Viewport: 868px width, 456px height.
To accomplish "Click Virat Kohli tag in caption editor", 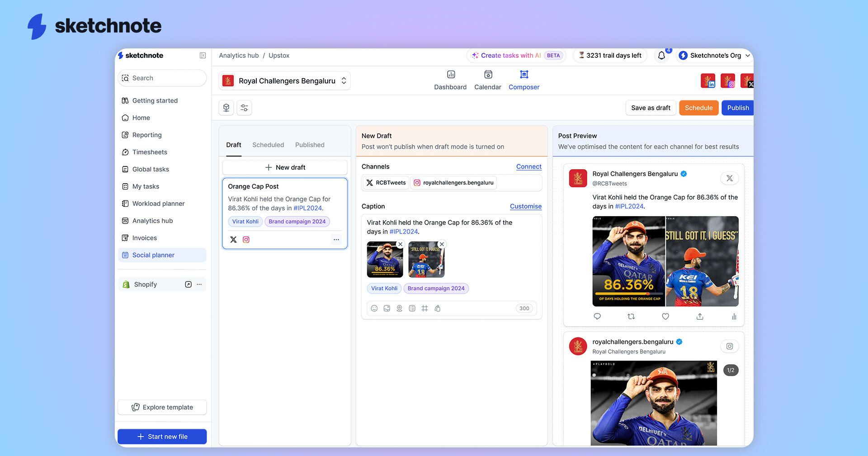I will click(384, 288).
